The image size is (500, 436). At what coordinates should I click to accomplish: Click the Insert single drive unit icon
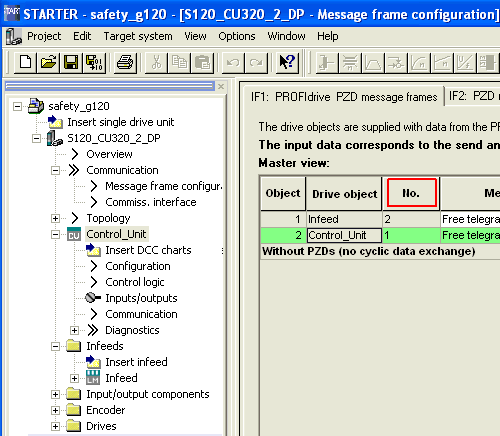click(x=55, y=122)
